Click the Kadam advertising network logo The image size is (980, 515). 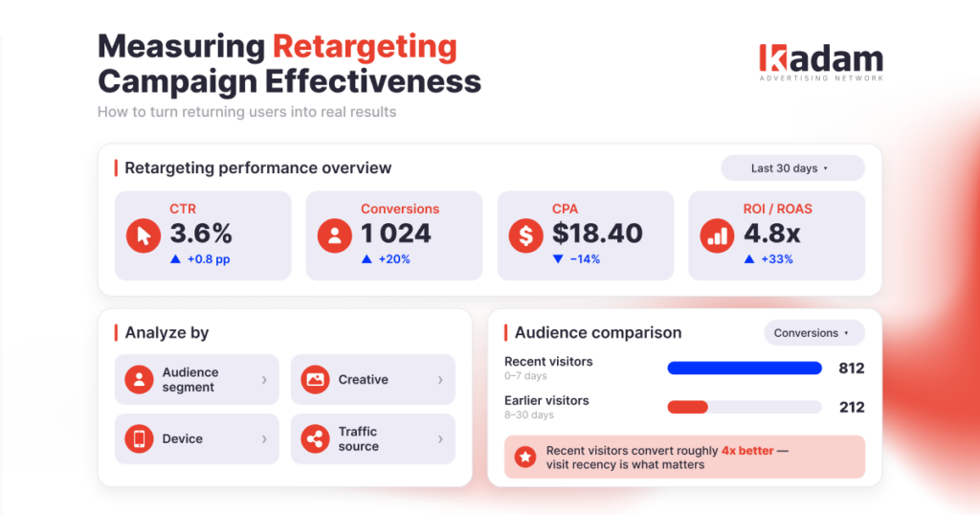[820, 62]
